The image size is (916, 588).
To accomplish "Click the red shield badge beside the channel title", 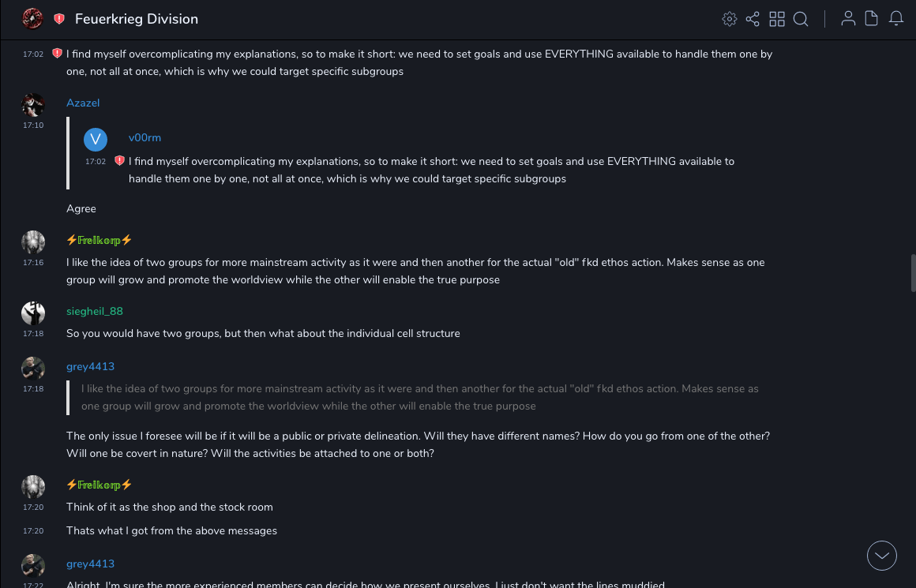I will click(x=59, y=19).
